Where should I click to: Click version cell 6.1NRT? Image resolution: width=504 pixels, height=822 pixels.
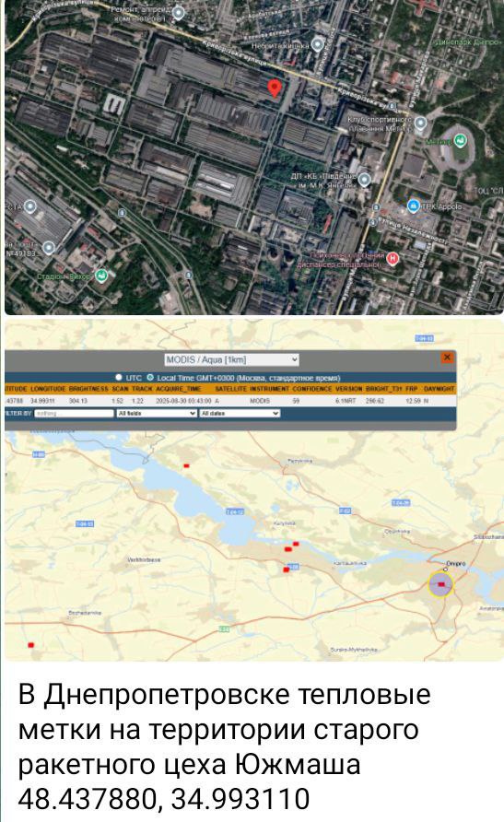(346, 401)
